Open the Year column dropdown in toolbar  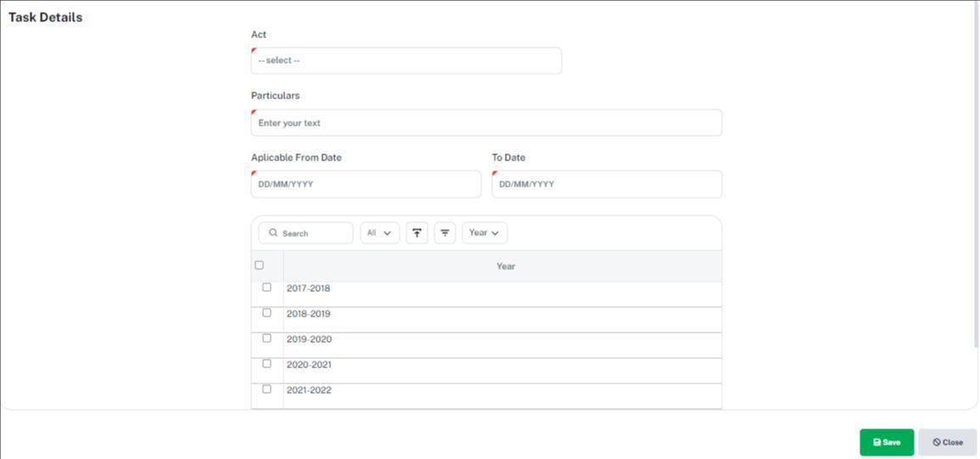(x=484, y=232)
